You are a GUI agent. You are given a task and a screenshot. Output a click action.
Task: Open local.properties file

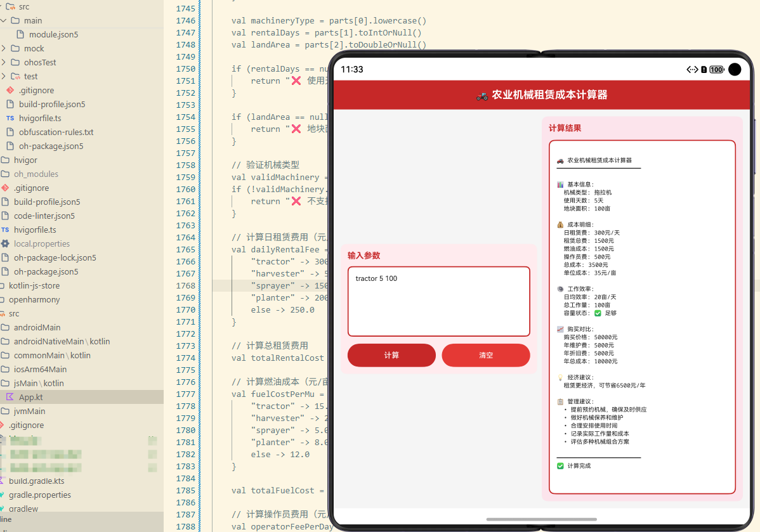tap(42, 243)
